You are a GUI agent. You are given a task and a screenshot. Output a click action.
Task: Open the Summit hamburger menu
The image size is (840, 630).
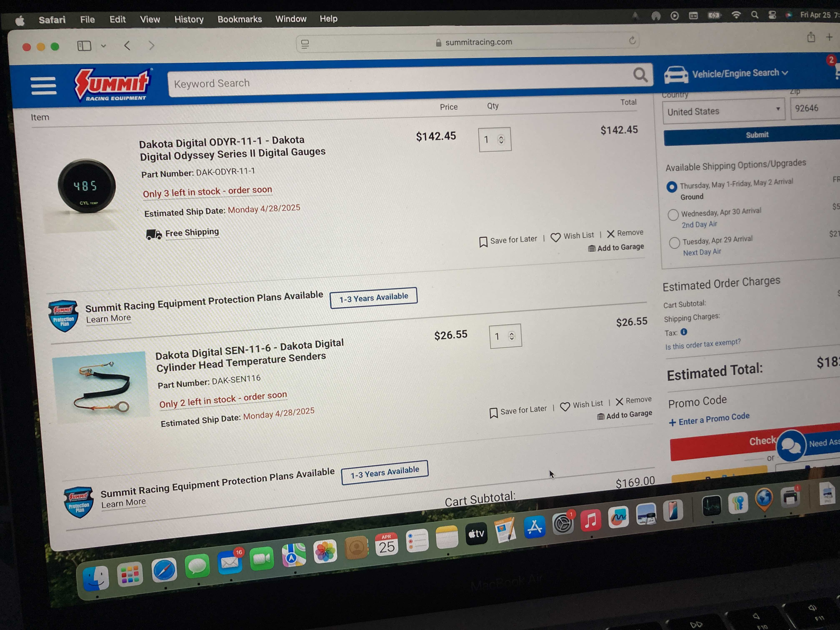[43, 86]
